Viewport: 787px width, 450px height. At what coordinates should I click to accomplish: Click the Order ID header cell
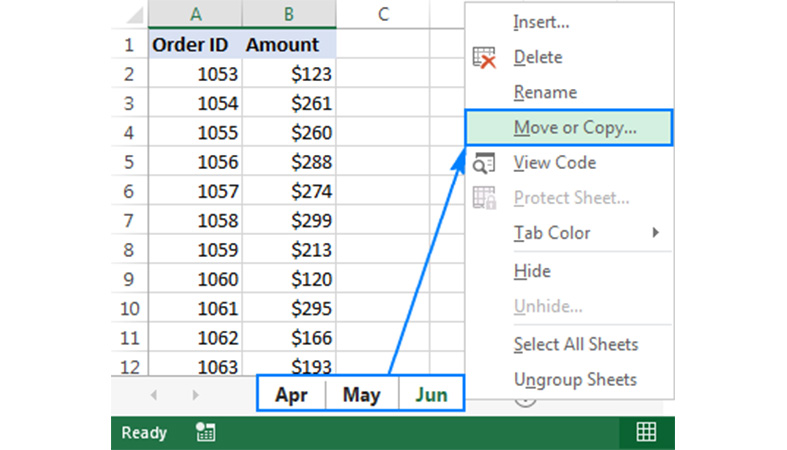(194, 45)
